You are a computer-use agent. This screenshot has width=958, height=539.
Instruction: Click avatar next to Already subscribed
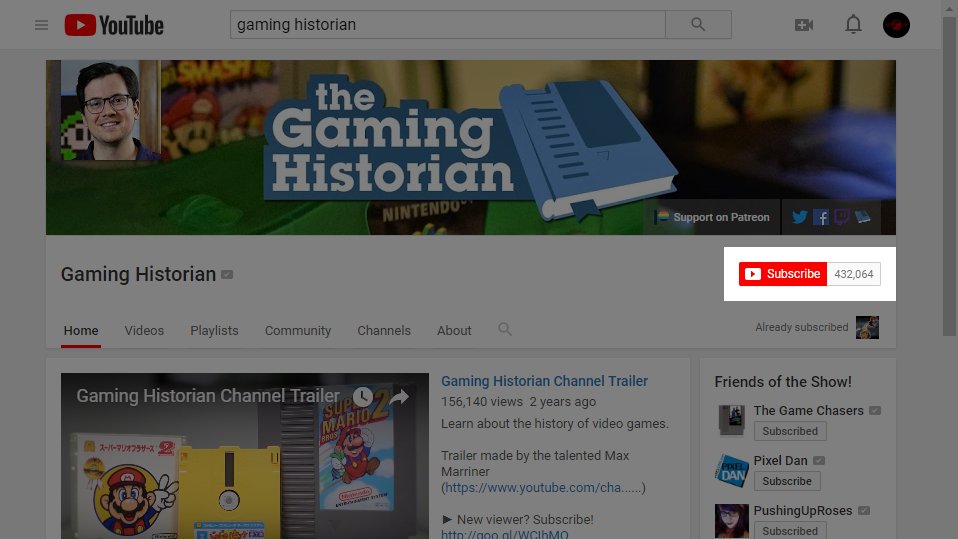click(x=867, y=328)
